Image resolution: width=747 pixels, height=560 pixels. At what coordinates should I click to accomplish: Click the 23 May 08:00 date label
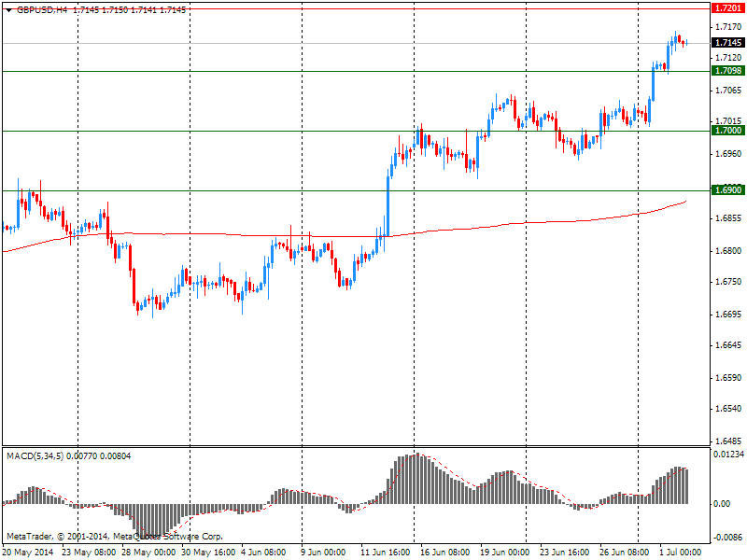click(x=89, y=553)
